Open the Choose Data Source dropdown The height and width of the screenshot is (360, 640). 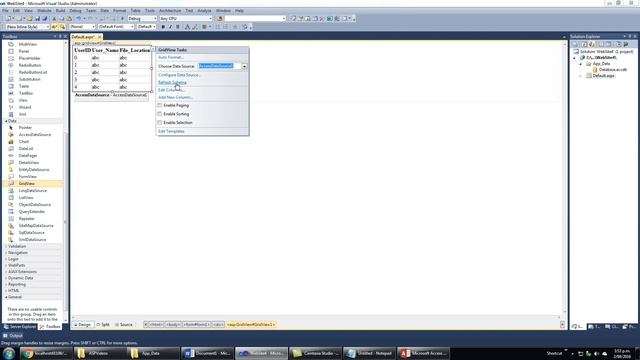(244, 66)
